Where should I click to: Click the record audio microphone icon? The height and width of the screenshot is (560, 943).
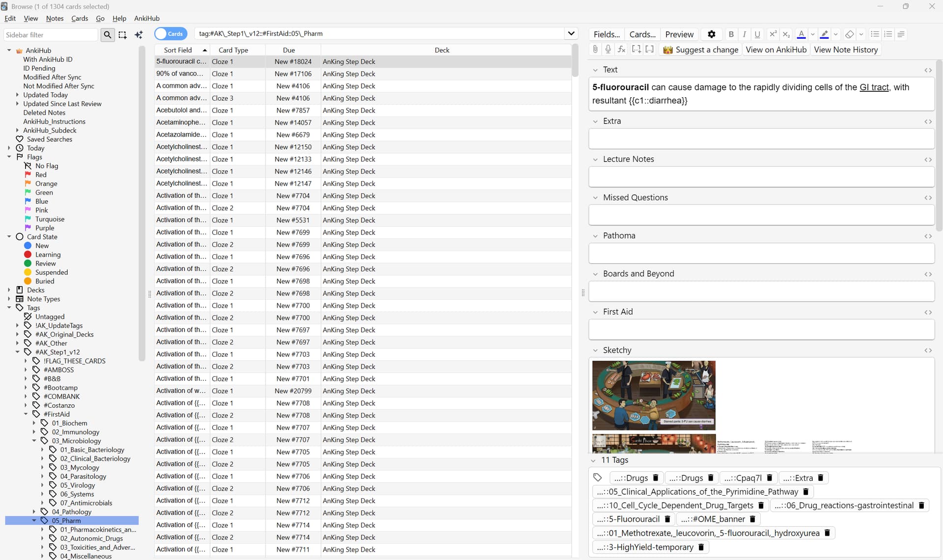(x=608, y=50)
